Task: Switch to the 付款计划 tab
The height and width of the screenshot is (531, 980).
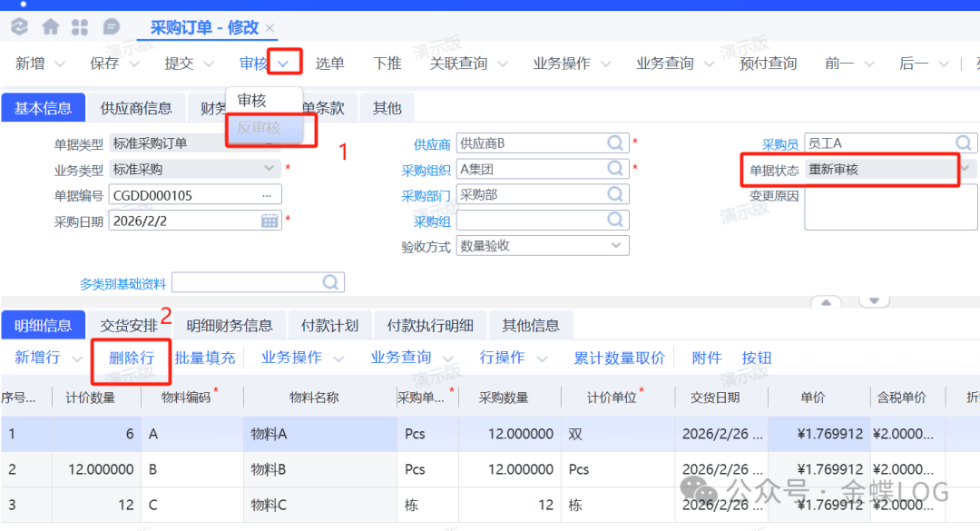Action: point(328,326)
